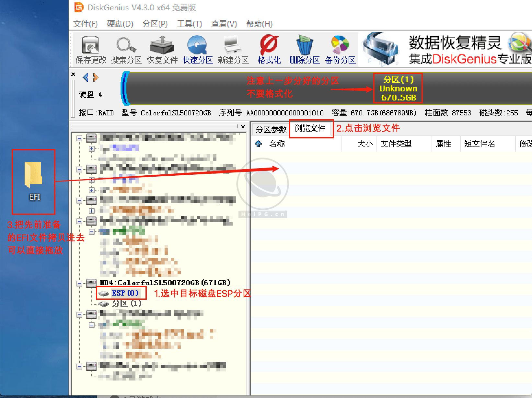This screenshot has width=532, height=398.
Task: Click the 格式化 format toolbar icon
Action: pos(269,50)
